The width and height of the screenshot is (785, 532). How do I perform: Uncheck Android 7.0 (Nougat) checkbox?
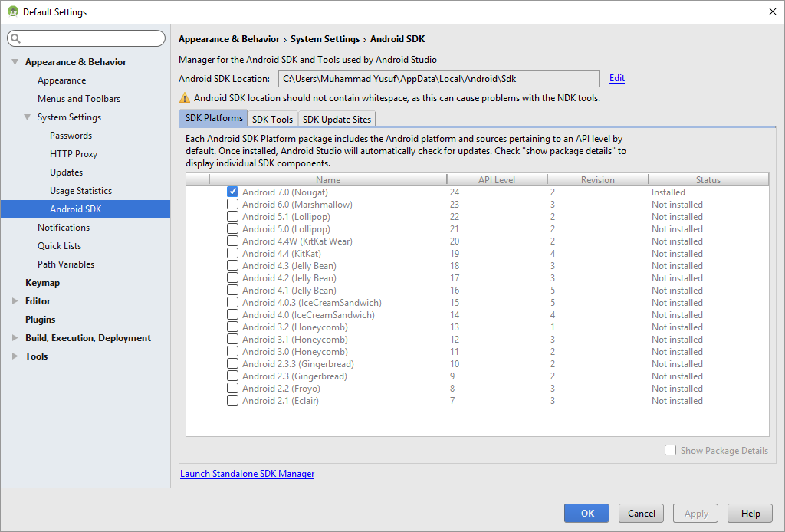(232, 192)
